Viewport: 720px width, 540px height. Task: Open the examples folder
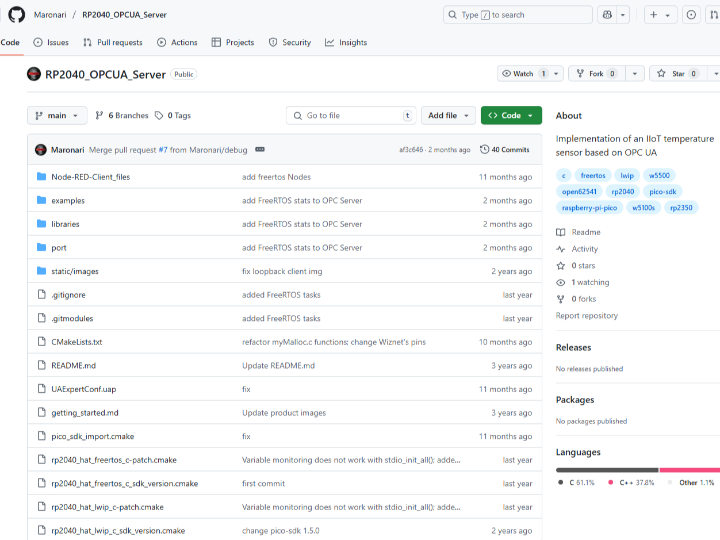tap(68, 201)
